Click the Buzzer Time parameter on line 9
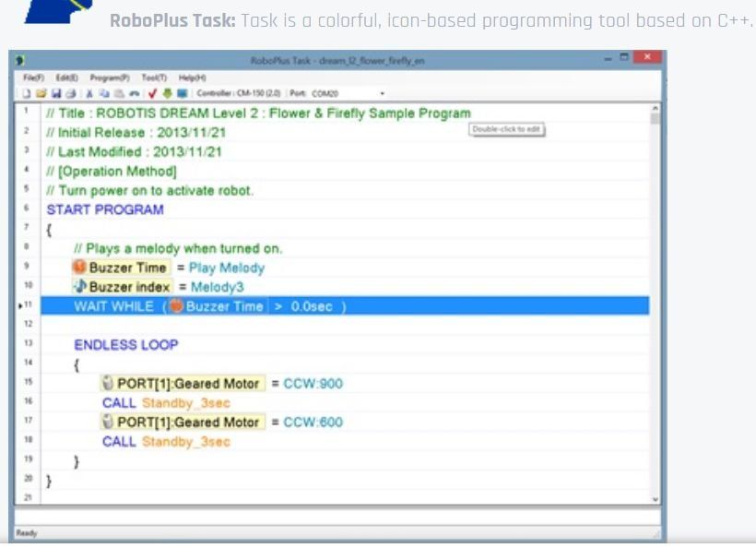Screen dimensions: 756x548 coord(121,268)
